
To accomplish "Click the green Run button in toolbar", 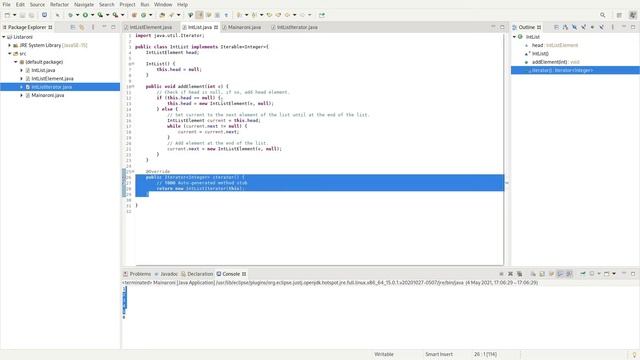I will (x=85, y=15).
